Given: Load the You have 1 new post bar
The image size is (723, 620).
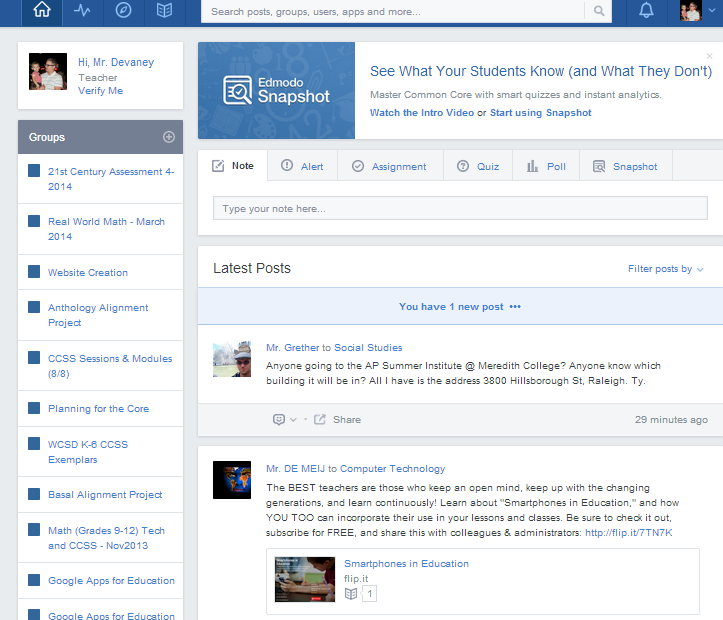Looking at the screenshot, I should 460,307.
